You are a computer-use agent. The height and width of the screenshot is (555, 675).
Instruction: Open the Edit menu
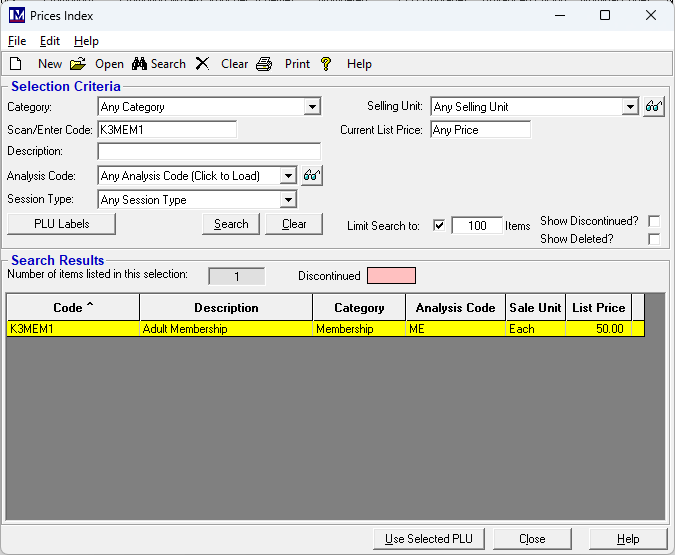[50, 41]
